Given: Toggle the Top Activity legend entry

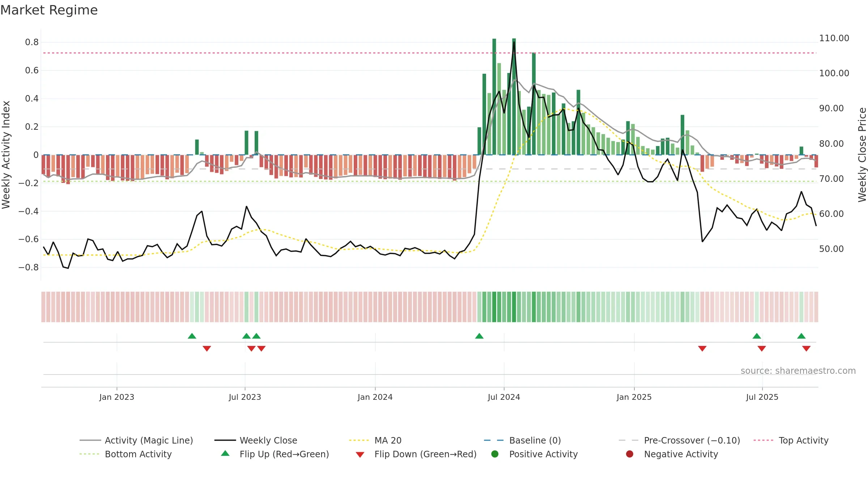Looking at the screenshot, I should pyautogui.click(x=791, y=440).
